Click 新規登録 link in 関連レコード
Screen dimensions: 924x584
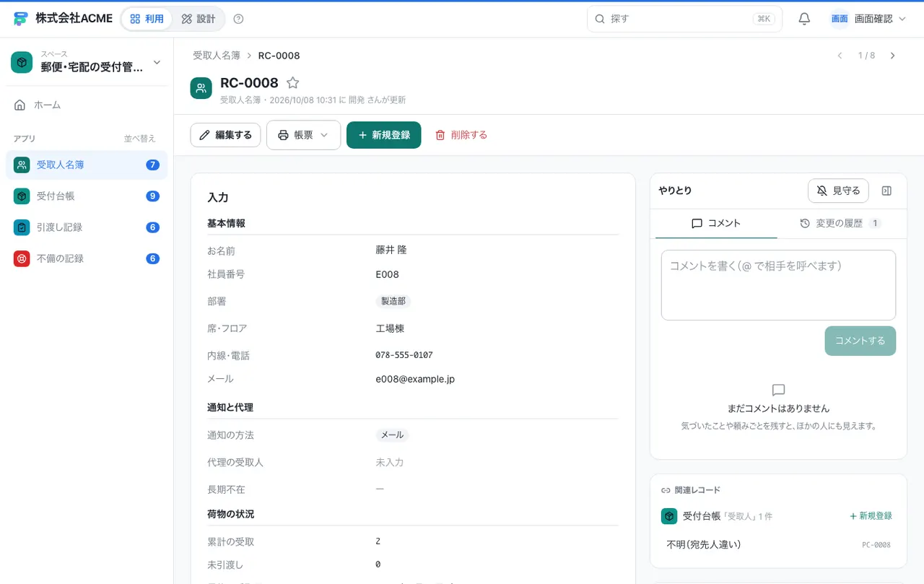[x=871, y=516]
